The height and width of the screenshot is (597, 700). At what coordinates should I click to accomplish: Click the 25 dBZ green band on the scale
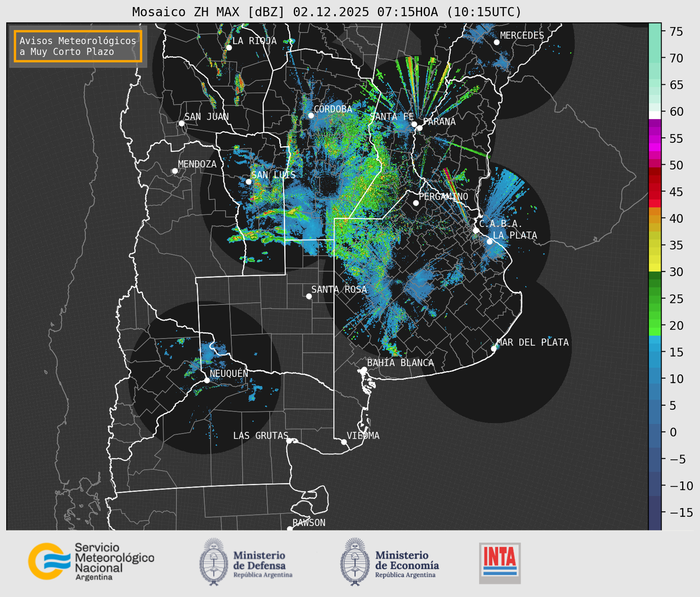coord(655,298)
